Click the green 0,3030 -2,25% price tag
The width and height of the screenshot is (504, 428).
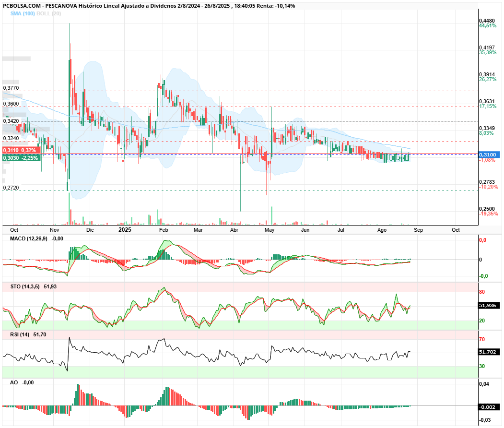tap(21, 158)
